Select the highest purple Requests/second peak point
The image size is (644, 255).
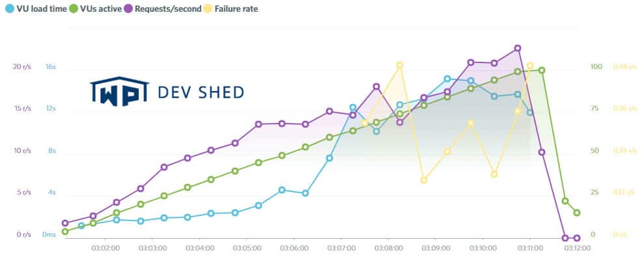pyautogui.click(x=518, y=48)
